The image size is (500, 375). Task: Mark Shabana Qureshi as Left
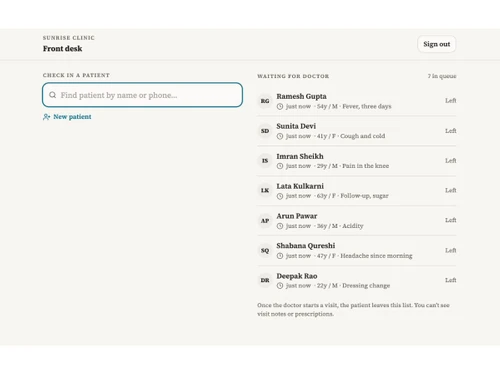tap(451, 250)
